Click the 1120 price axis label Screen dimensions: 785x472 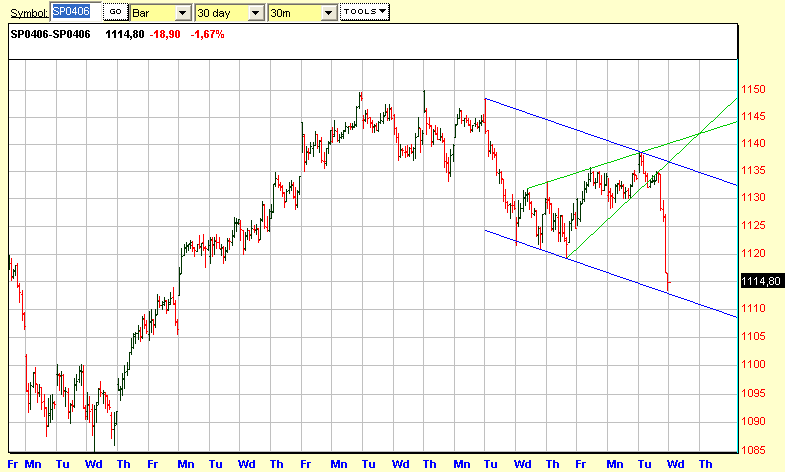753,254
